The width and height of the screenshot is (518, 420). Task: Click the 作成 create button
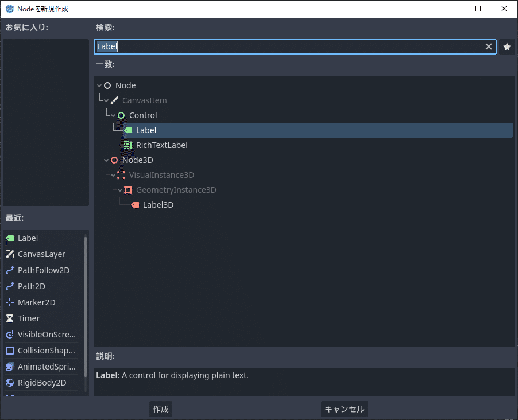click(161, 409)
